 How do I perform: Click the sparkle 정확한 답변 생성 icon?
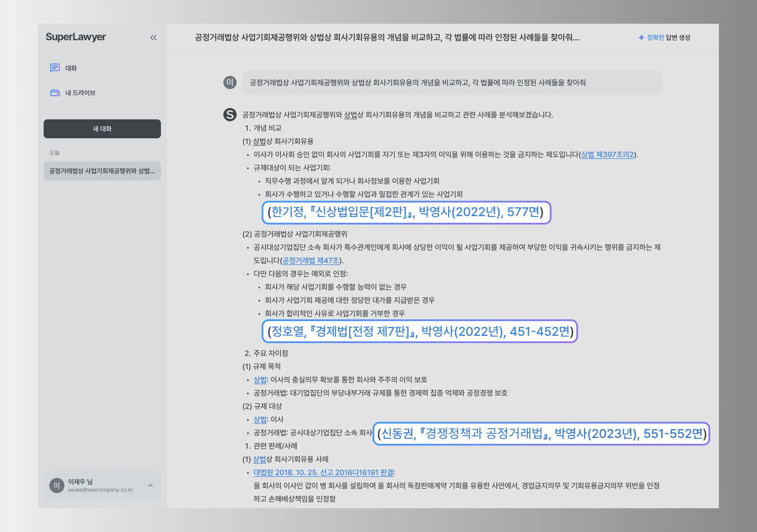[641, 37]
